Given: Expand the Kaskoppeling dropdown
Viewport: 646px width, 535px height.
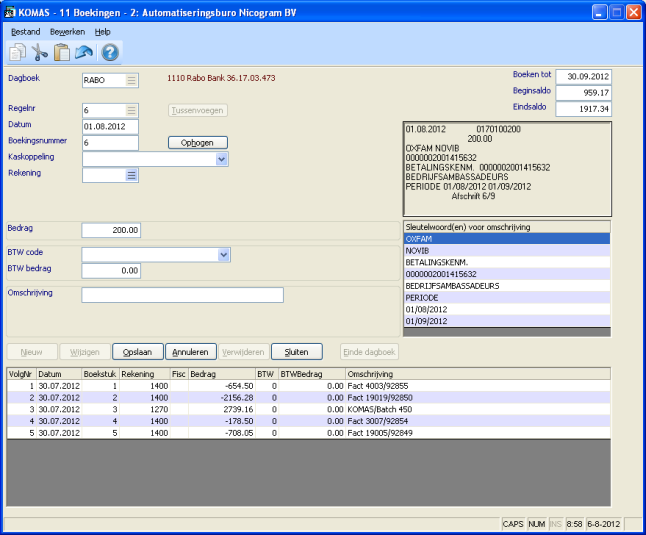Looking at the screenshot, I should (222, 159).
